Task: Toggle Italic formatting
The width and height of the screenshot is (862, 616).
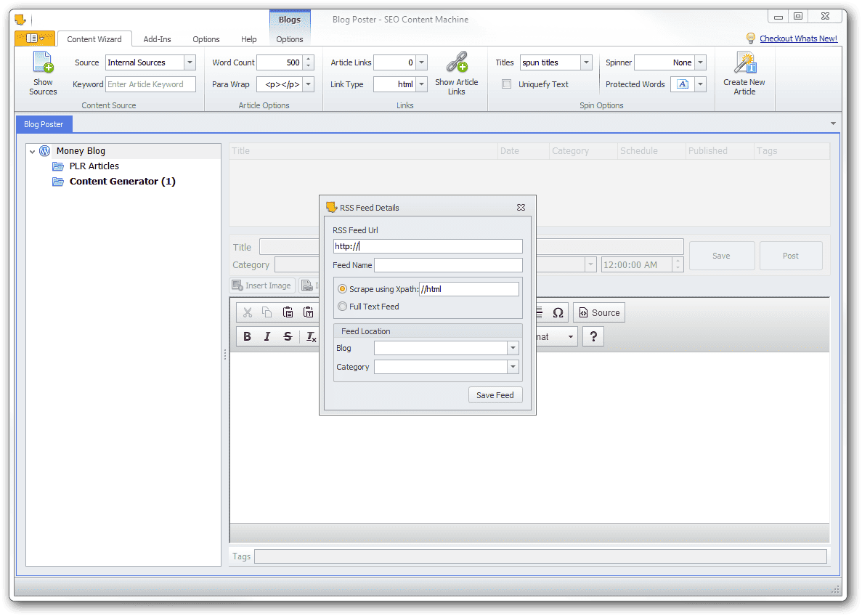Action: pos(267,336)
